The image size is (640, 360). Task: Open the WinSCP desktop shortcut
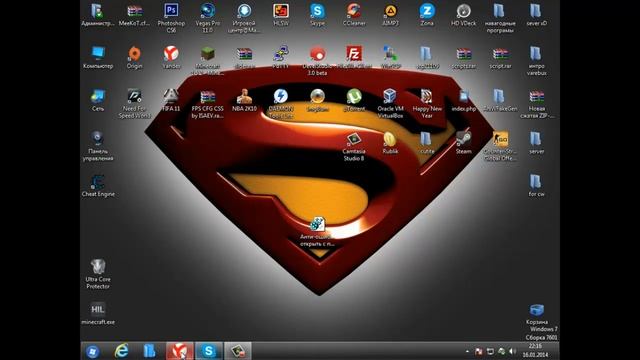(391, 54)
